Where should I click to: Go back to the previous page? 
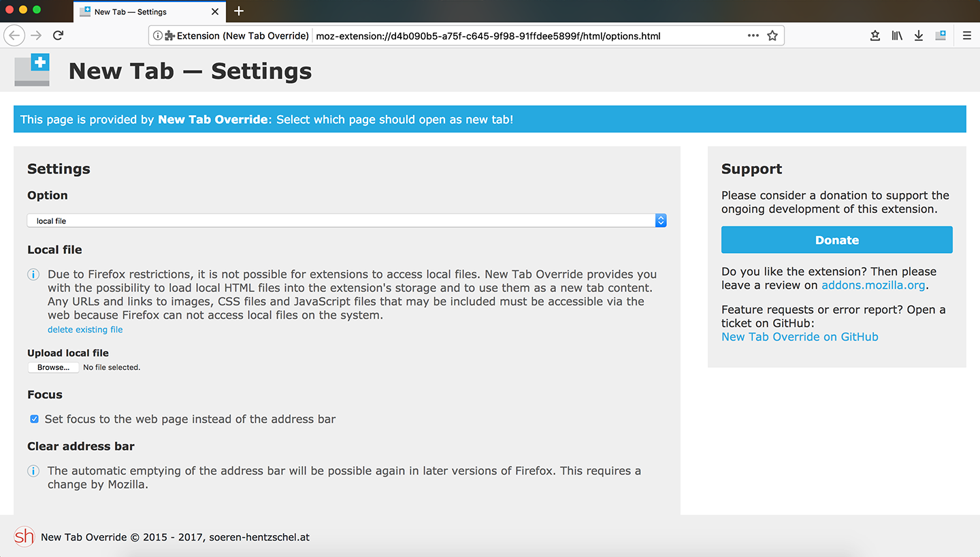(15, 35)
